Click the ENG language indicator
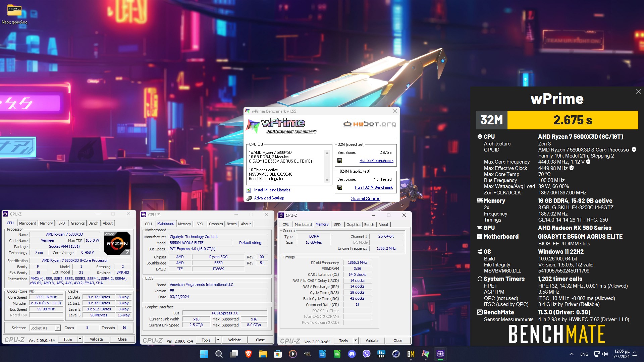Screen dimensions: 644x362 click(x=584, y=354)
